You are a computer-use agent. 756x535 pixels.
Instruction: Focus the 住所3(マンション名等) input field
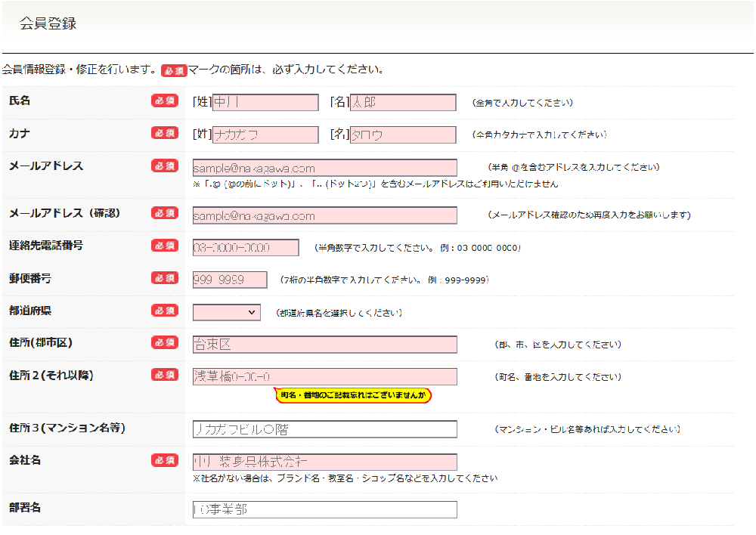point(325,429)
